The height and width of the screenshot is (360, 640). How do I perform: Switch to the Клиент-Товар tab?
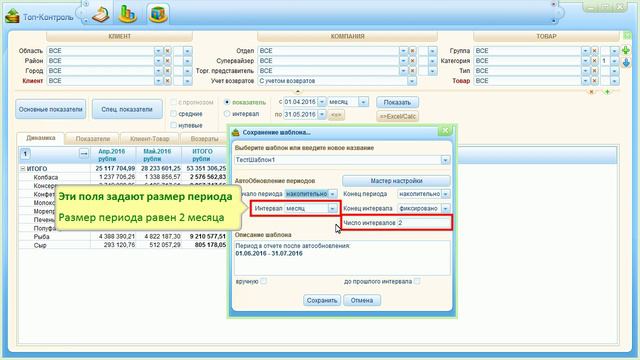pyautogui.click(x=149, y=139)
